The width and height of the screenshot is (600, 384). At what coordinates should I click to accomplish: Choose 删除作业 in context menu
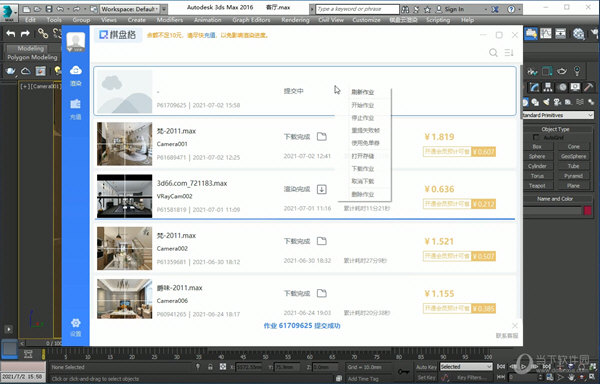tap(363, 194)
